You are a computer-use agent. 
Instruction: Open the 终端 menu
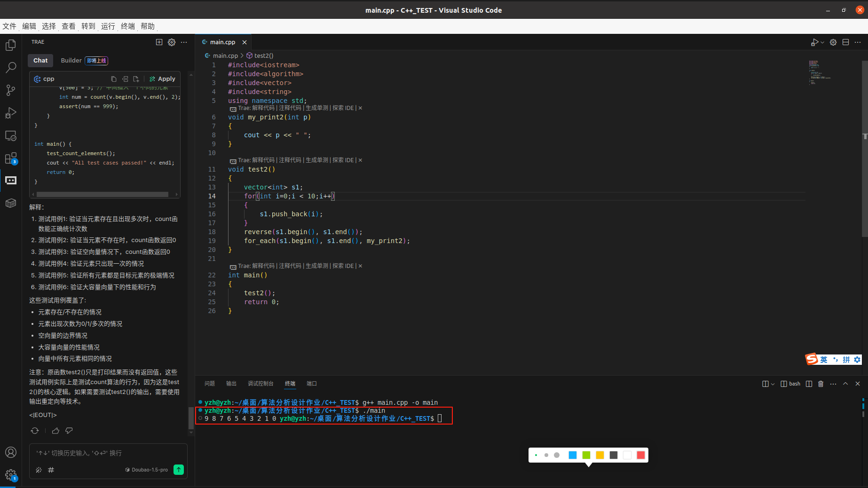point(128,26)
